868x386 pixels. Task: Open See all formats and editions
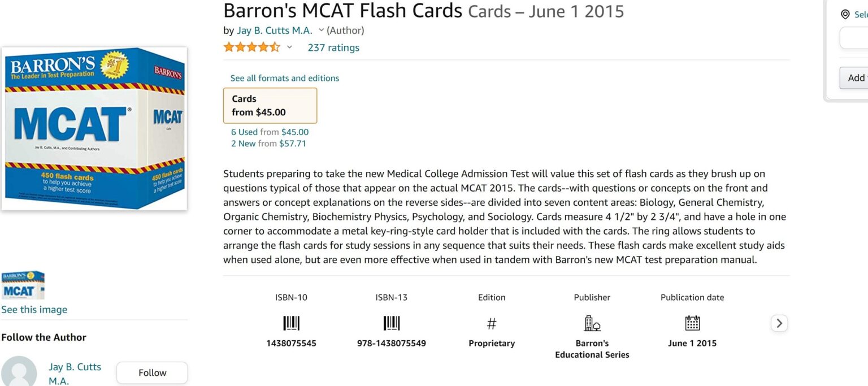(x=284, y=78)
